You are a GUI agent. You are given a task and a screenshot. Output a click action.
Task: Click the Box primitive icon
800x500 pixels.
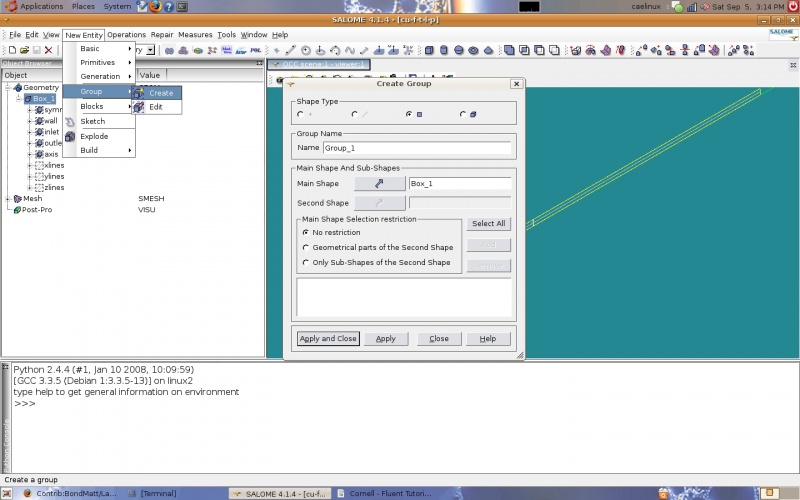tap(429, 51)
